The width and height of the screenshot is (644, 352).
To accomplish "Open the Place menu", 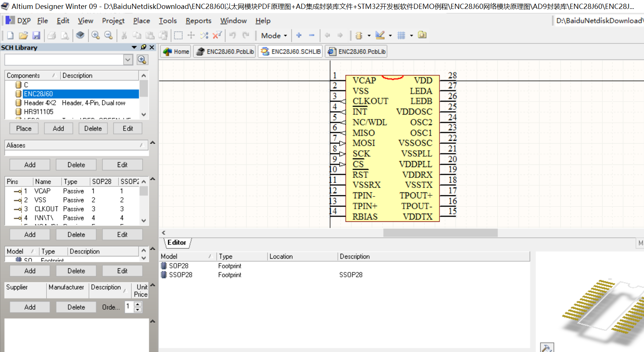I will [x=141, y=20].
